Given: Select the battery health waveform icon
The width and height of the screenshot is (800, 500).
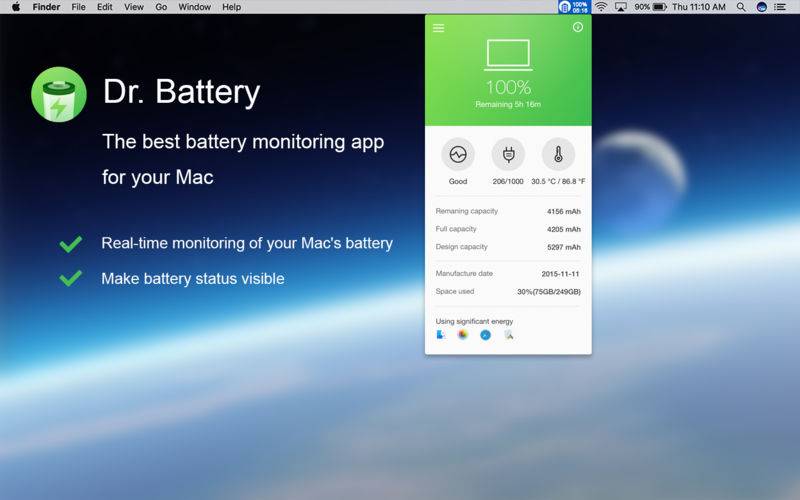Looking at the screenshot, I should tap(458, 154).
